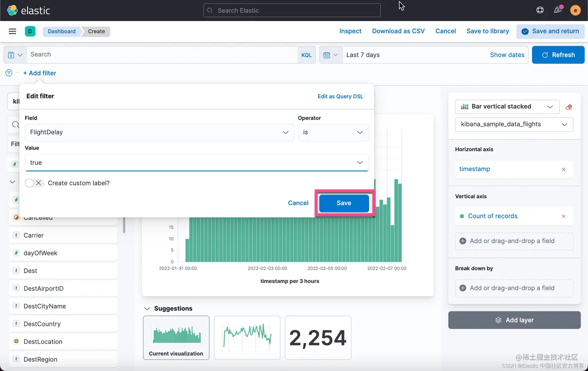Image resolution: width=588 pixels, height=371 pixels.
Task: Clear layer using the eraser icon
Action: tap(569, 107)
